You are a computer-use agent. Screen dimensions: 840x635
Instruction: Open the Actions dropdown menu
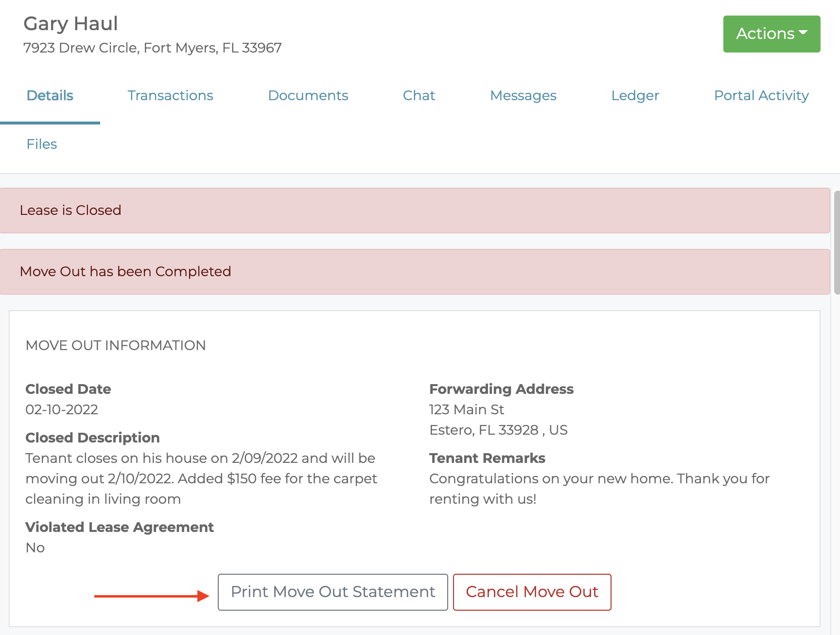coord(771,34)
